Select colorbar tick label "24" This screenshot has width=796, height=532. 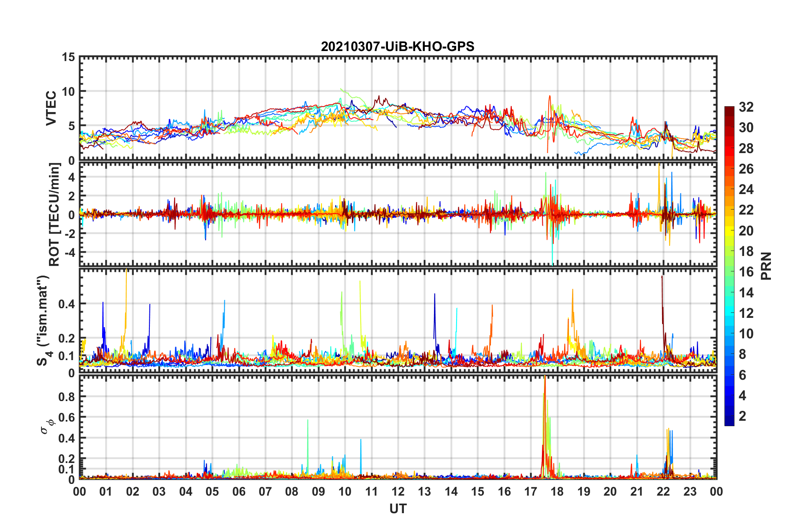point(746,189)
